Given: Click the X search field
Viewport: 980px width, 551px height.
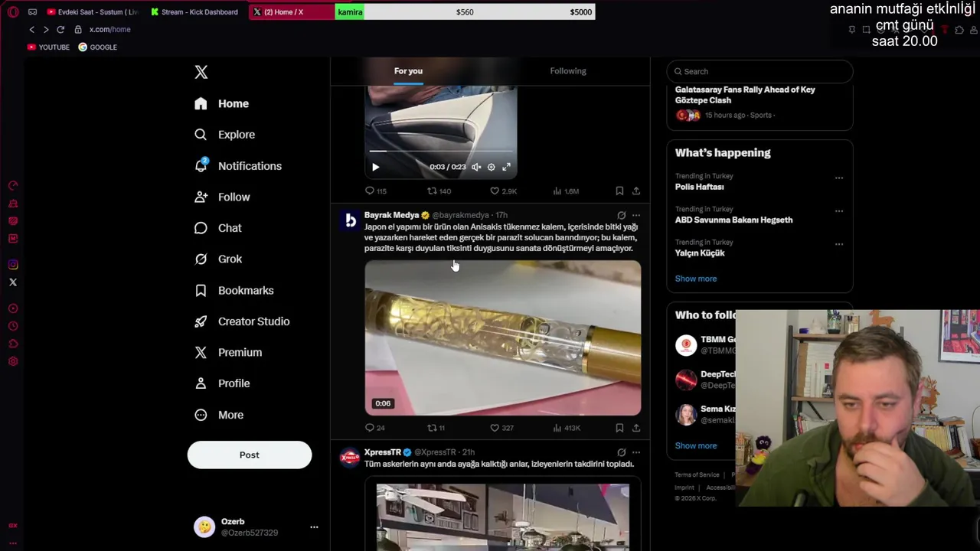Looking at the screenshot, I should pos(759,71).
